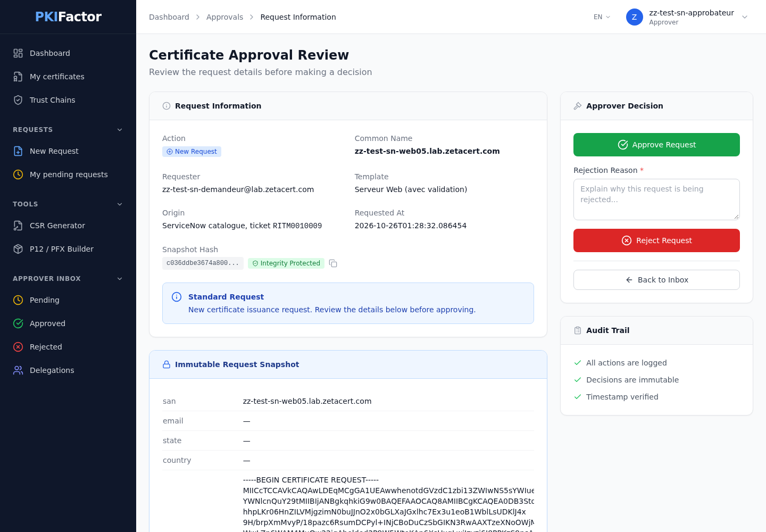Click the Rejected x-circle icon

(18, 347)
